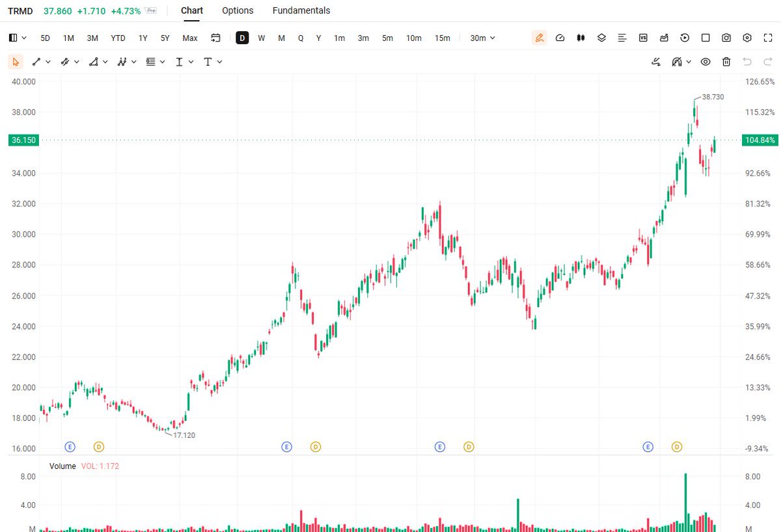
Task: Delete all drawings with trash icon
Action: (x=726, y=62)
